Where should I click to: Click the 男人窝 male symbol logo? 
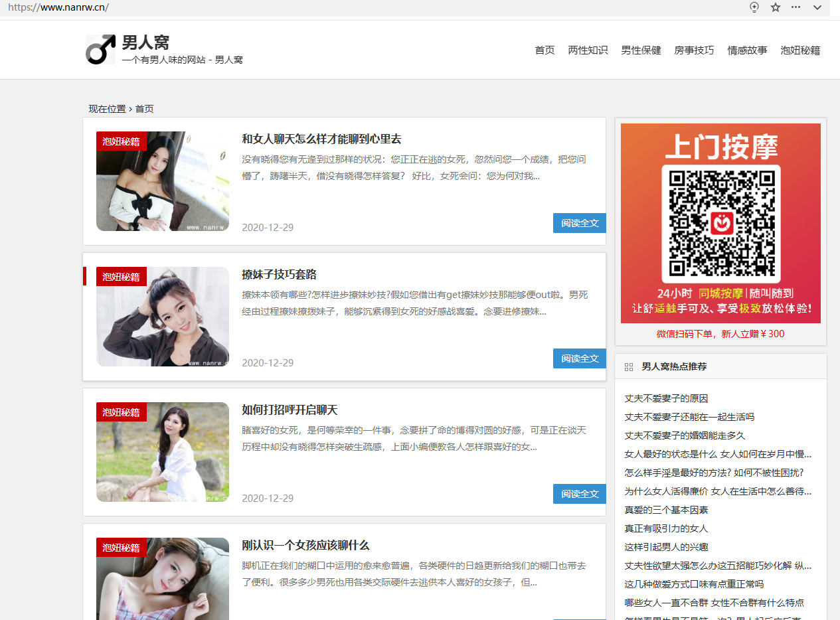[100, 50]
